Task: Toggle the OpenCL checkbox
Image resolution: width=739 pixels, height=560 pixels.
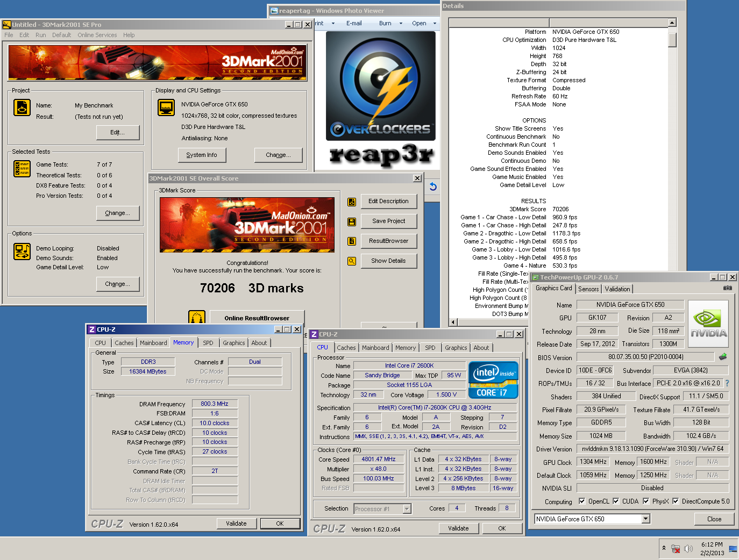Action: (x=582, y=501)
